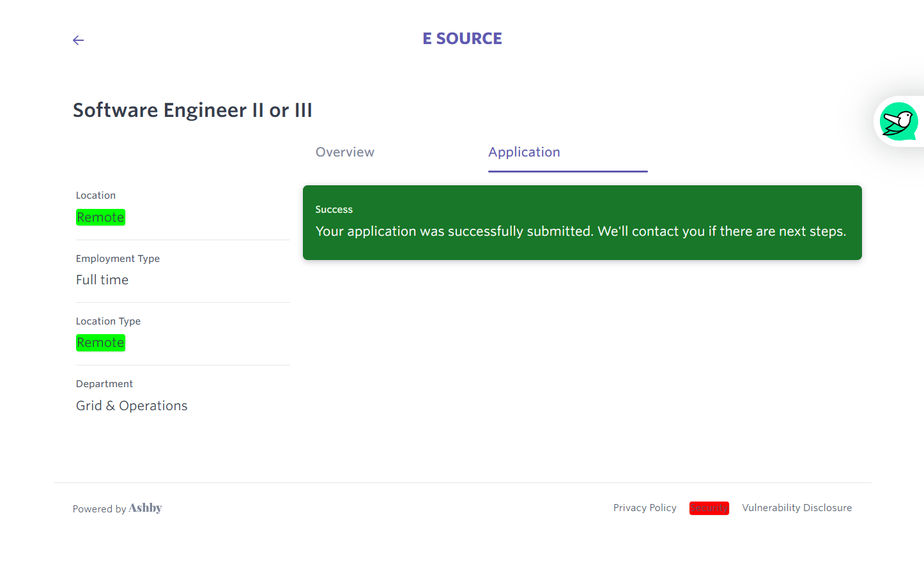This screenshot has width=924, height=575.
Task: Open the Privacy Policy link
Action: point(644,508)
